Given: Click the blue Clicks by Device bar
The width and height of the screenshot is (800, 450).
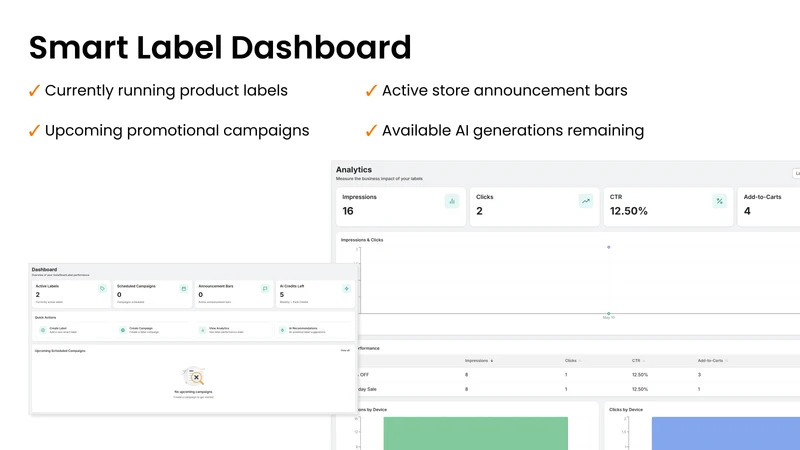Looking at the screenshot, I should click(726, 433).
